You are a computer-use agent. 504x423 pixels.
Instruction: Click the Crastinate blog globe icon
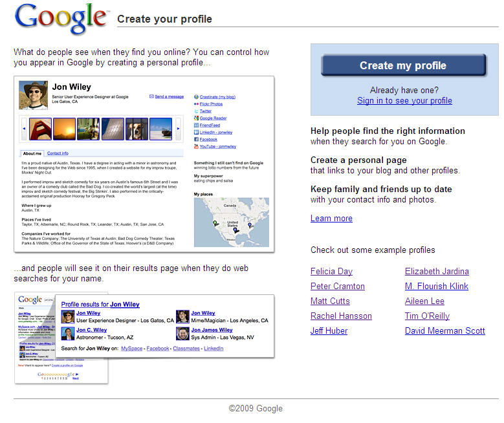[x=196, y=97]
